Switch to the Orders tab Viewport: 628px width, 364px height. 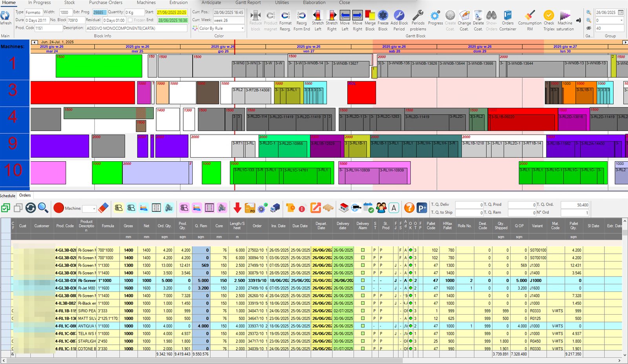pos(25,195)
